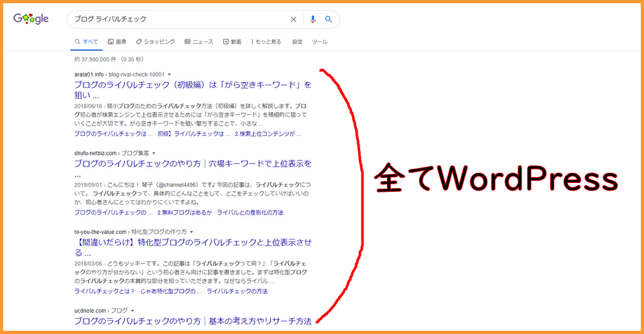
Task: Expand dropdown arrow next to shufu-netbiz.com URL
Action: coord(154,154)
